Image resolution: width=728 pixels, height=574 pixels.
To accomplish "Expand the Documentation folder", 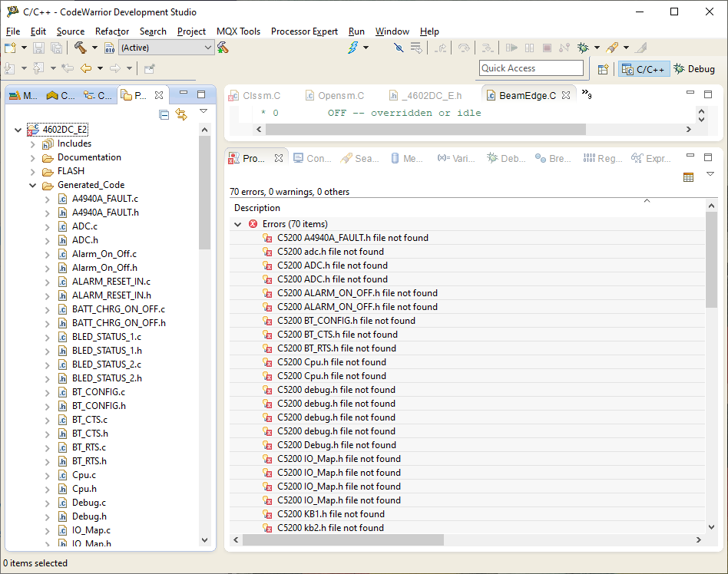I will click(x=32, y=158).
